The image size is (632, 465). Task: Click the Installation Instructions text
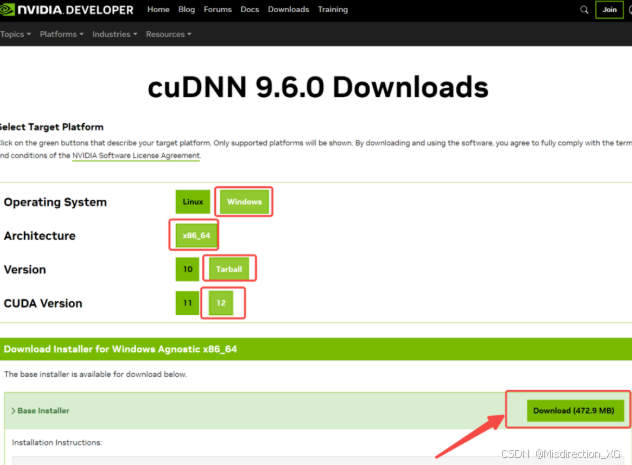[x=57, y=442]
